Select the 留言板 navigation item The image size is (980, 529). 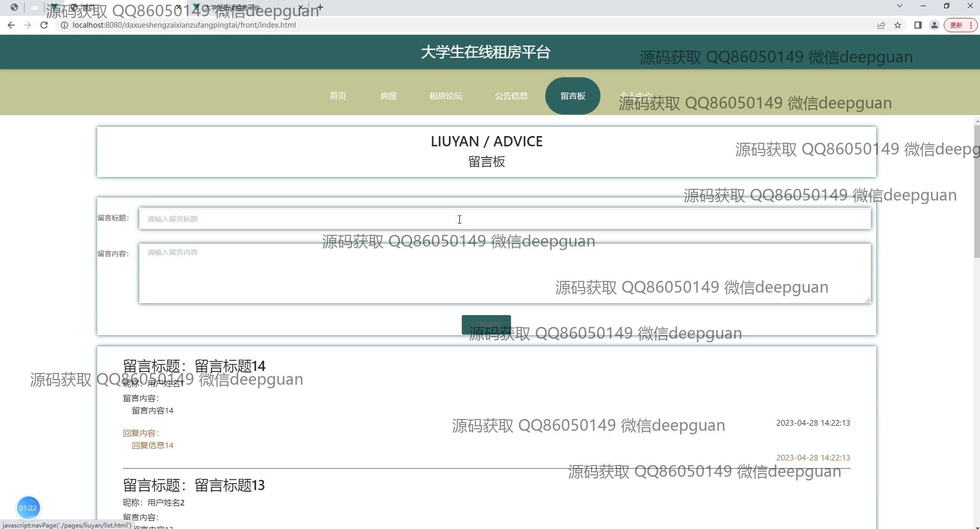pyautogui.click(x=573, y=96)
